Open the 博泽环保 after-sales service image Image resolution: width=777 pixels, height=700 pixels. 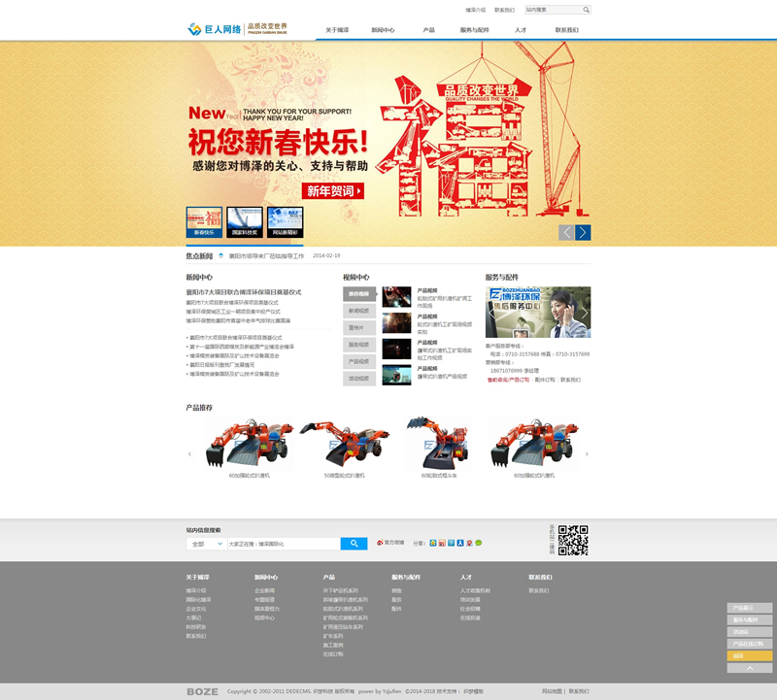(537, 312)
